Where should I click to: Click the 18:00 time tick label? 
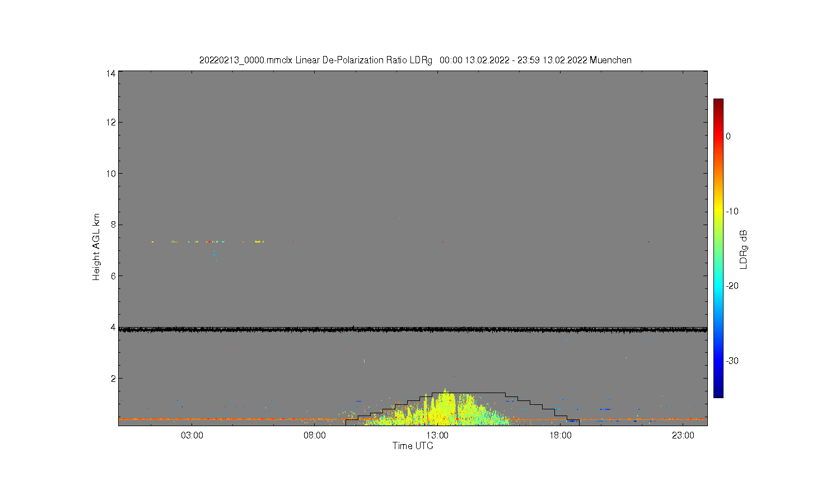tap(560, 435)
